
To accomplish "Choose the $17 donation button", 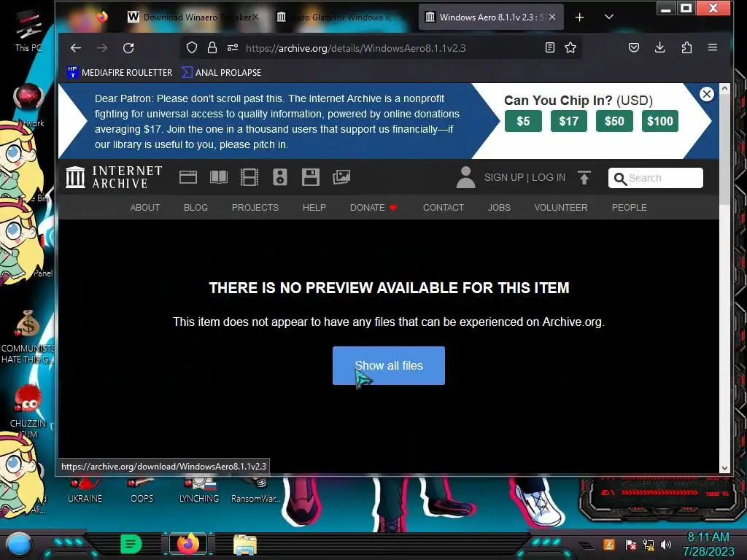I will (x=569, y=121).
